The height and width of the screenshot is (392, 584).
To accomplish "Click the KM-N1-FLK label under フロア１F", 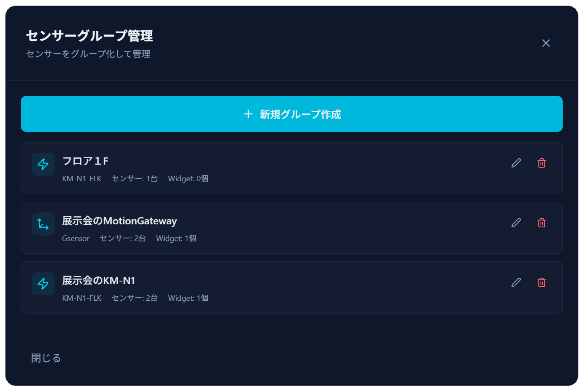I will point(82,179).
